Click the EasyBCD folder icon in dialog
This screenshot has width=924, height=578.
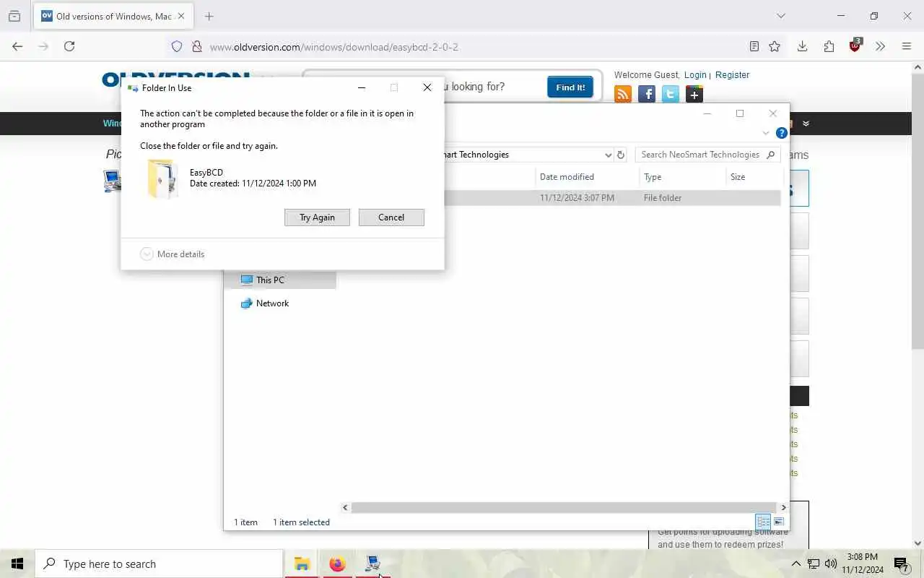point(162,178)
